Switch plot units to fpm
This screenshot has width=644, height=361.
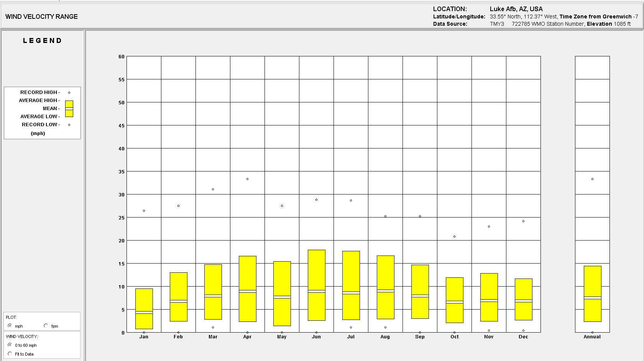46,326
